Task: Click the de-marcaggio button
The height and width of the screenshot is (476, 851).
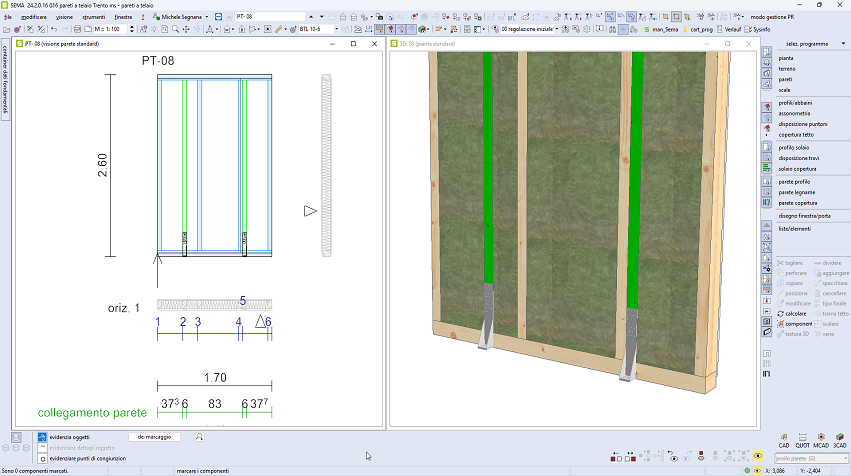Action: (154, 437)
